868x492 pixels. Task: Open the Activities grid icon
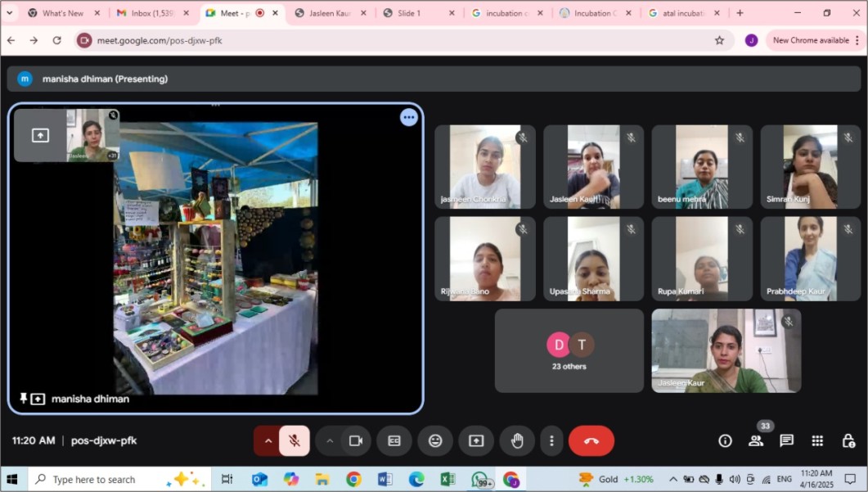817,440
